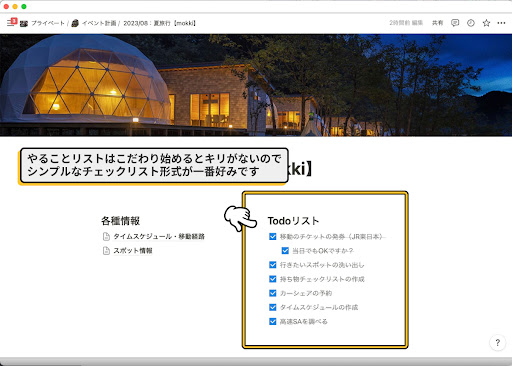Click the 共有 share button

tap(437, 23)
